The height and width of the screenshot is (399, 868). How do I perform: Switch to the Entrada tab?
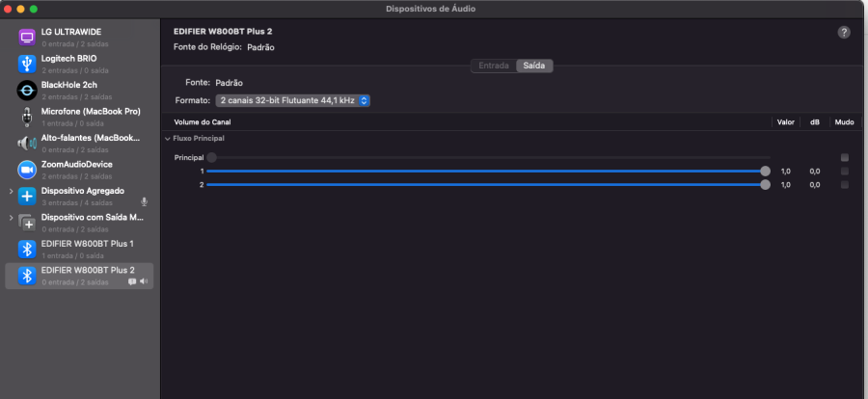(x=493, y=66)
